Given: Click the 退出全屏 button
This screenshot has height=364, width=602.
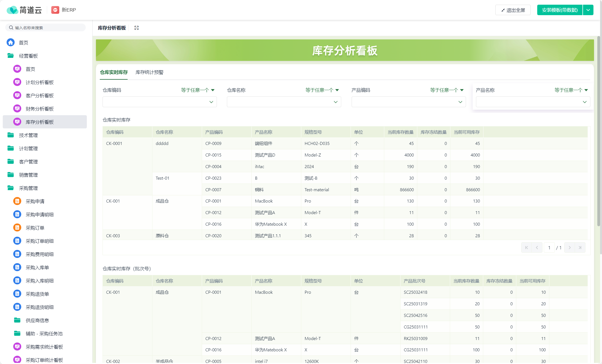Looking at the screenshot, I should pos(513,10).
